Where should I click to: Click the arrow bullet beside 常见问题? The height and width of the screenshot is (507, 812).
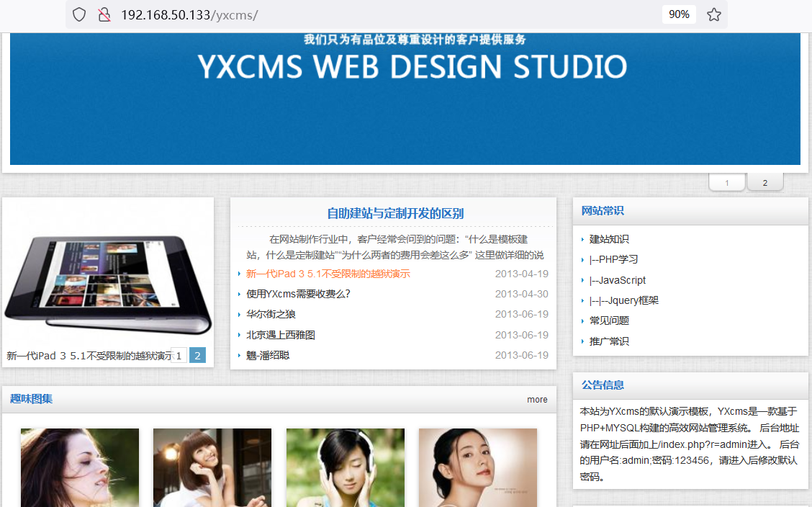(584, 321)
